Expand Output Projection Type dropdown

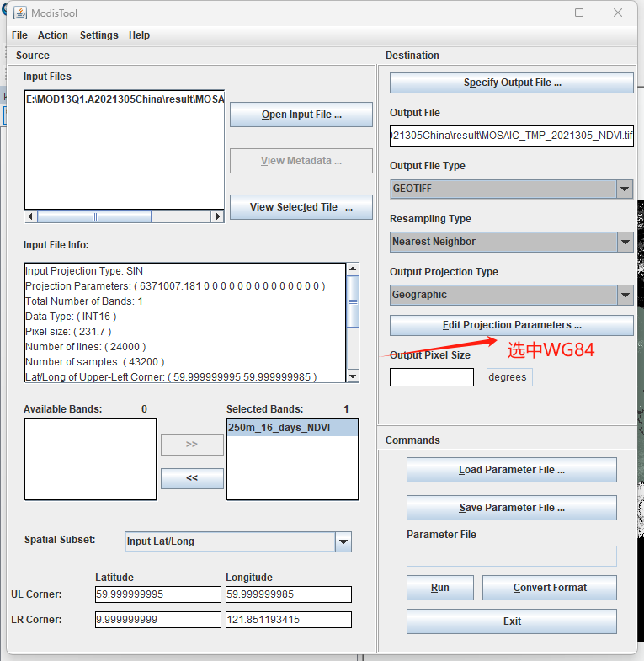click(625, 295)
